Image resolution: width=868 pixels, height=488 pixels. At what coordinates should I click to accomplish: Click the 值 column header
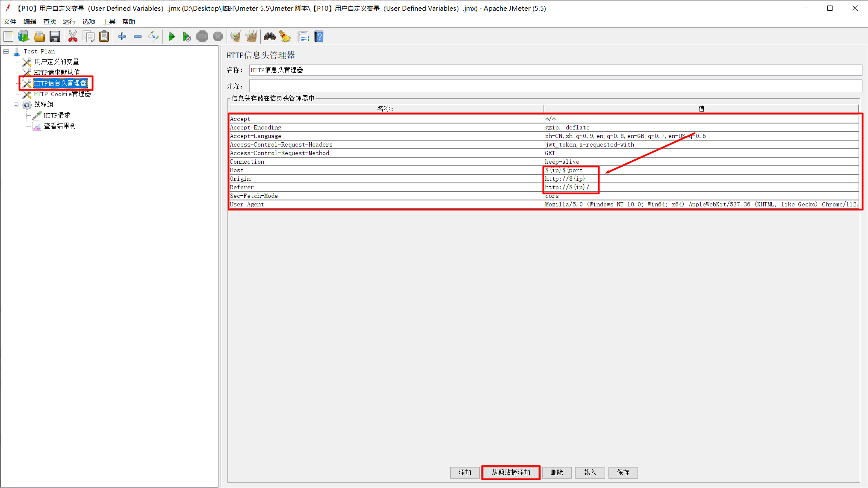701,109
